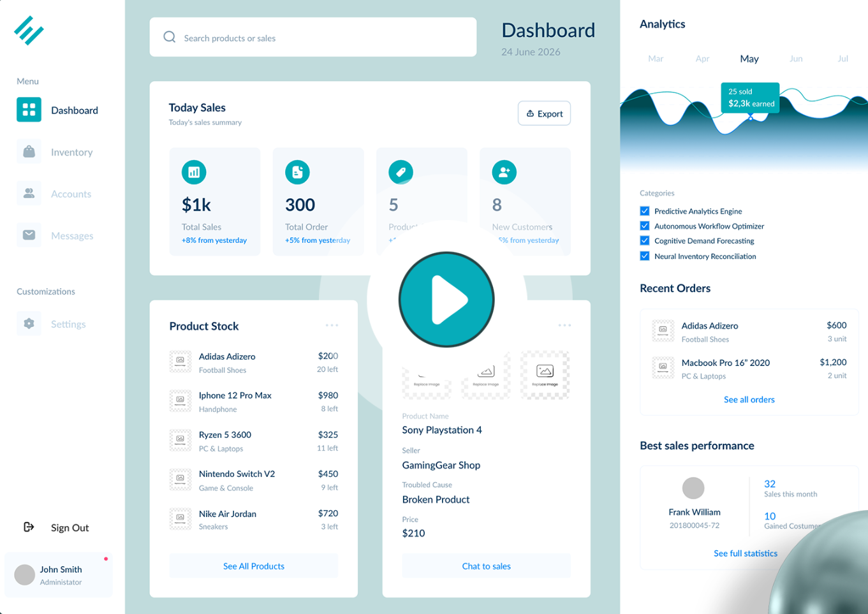Sign out using the logout icon
Screen dimensions: 868x614
pos(28,527)
